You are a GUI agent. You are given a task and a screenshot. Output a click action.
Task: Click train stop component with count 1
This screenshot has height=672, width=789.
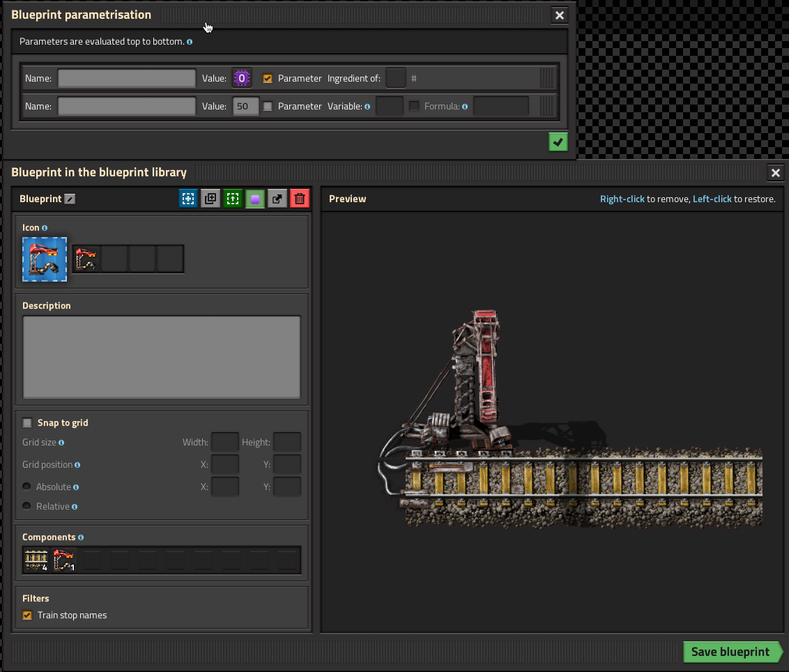(x=64, y=560)
